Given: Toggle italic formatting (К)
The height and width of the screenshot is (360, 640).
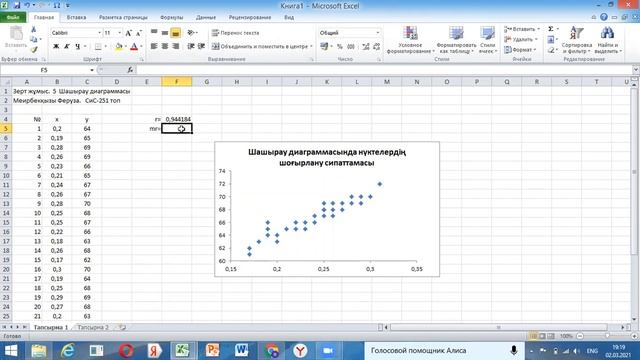Looking at the screenshot, I should (67, 47).
